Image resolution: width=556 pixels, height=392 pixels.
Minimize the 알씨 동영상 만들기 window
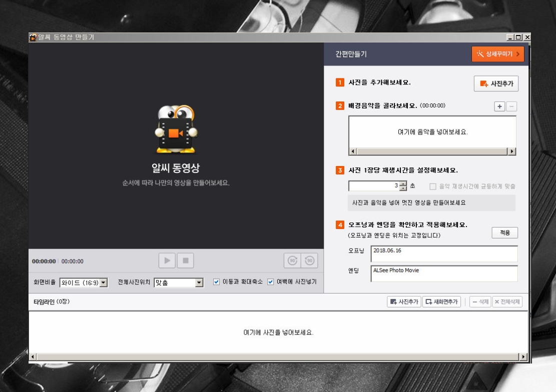point(510,37)
